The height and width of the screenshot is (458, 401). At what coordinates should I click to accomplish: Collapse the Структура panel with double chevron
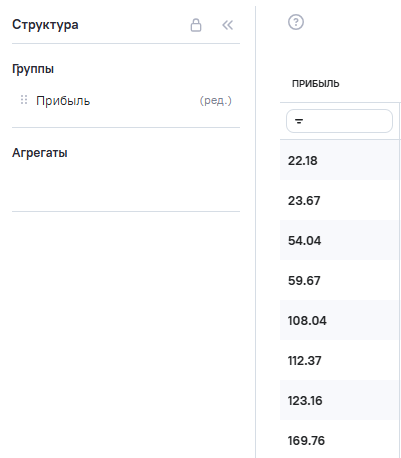pos(228,25)
